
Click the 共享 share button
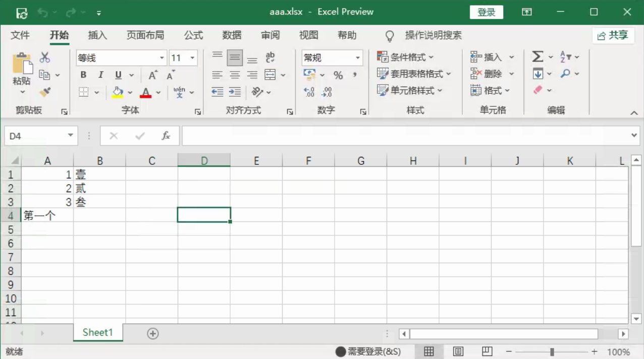613,35
